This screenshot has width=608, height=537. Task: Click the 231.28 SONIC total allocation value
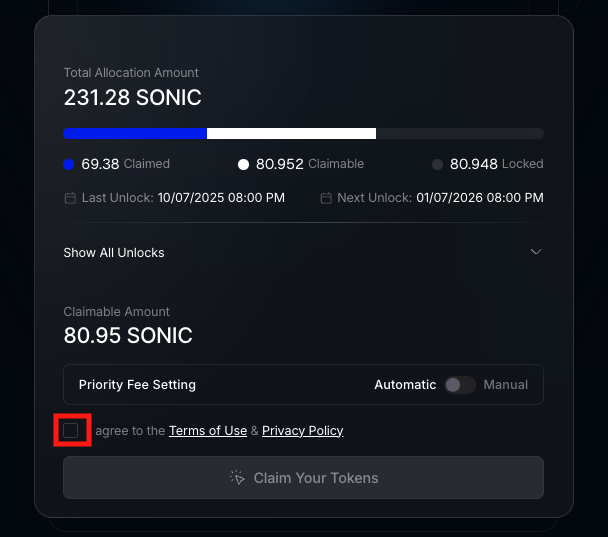pyautogui.click(x=132, y=98)
